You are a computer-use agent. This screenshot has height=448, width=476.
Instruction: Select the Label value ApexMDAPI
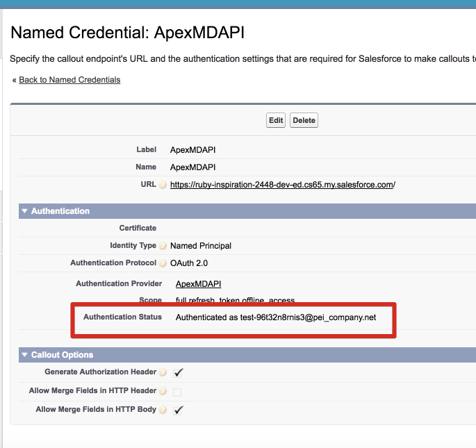[x=192, y=150]
